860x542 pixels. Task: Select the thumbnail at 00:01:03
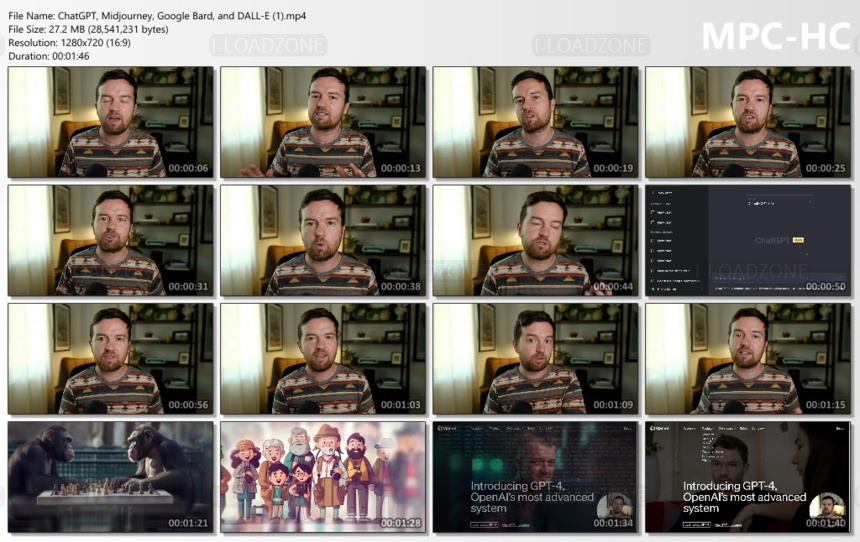click(323, 359)
